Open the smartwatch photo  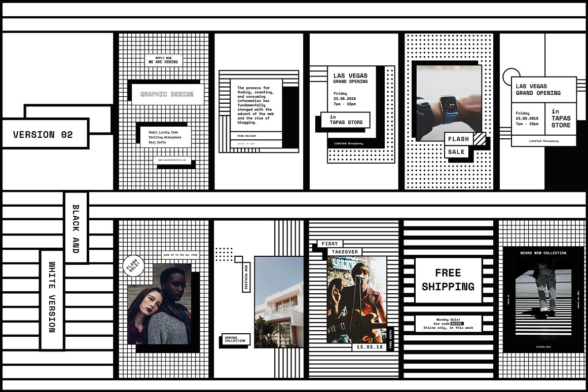coord(449,101)
